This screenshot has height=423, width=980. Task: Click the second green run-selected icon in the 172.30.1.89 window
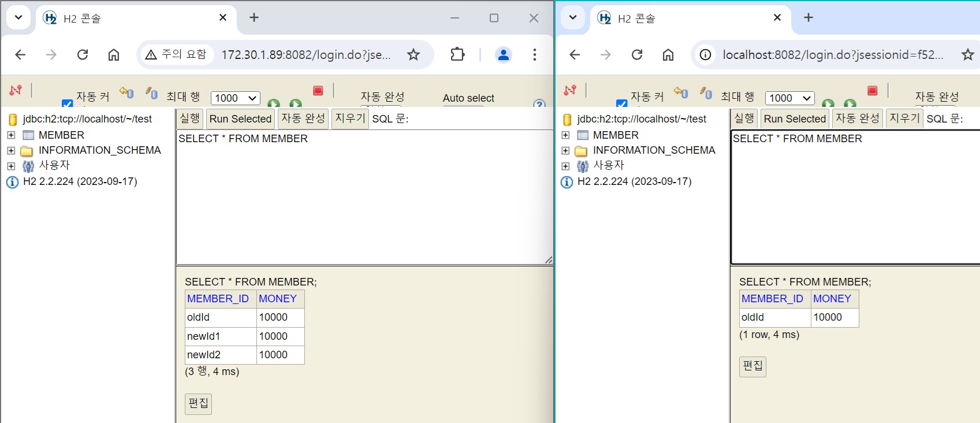point(296,103)
